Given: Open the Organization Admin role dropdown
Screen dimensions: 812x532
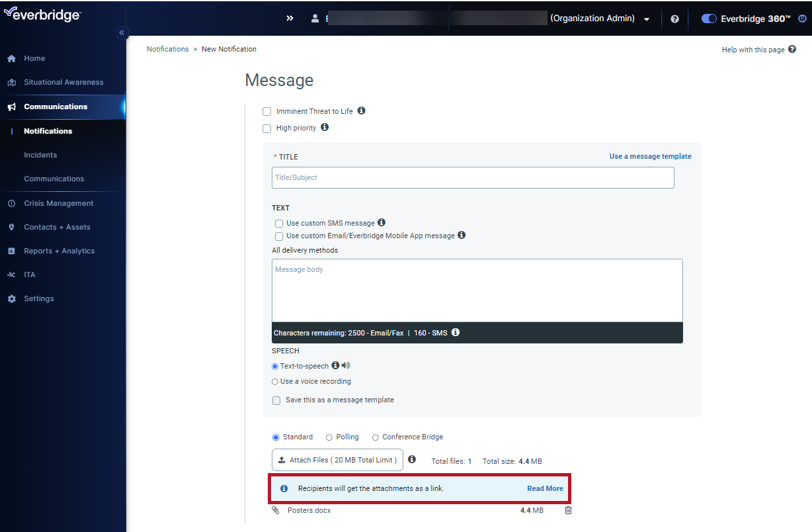Looking at the screenshot, I should point(646,19).
